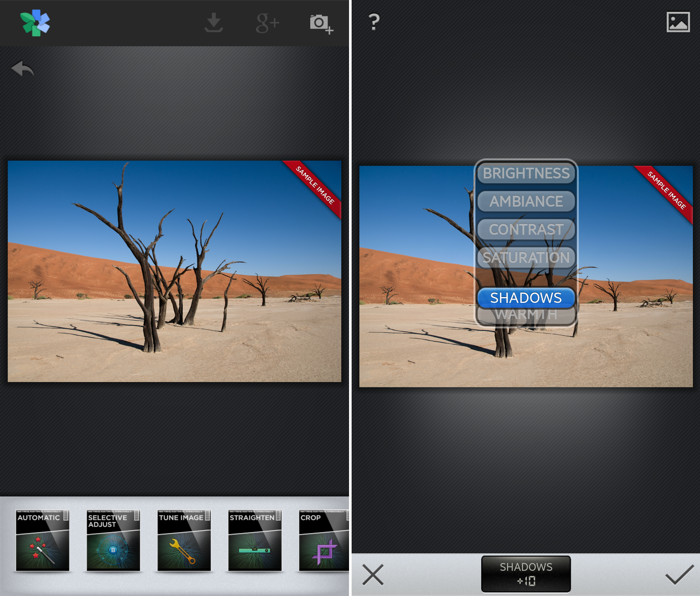Open help via the question mark icon

click(x=374, y=22)
